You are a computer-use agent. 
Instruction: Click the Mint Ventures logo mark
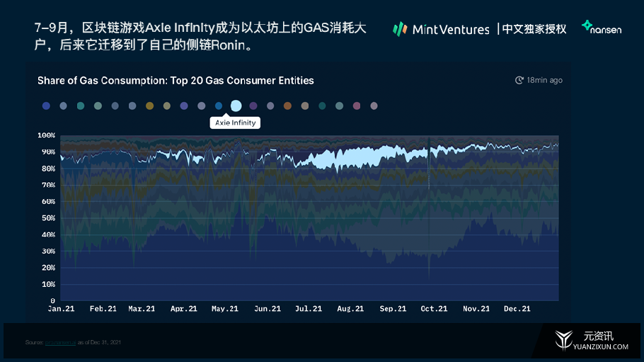400,29
